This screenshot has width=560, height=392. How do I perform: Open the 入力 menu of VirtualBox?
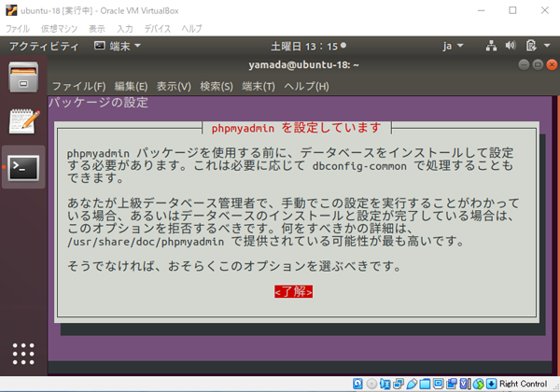click(125, 29)
